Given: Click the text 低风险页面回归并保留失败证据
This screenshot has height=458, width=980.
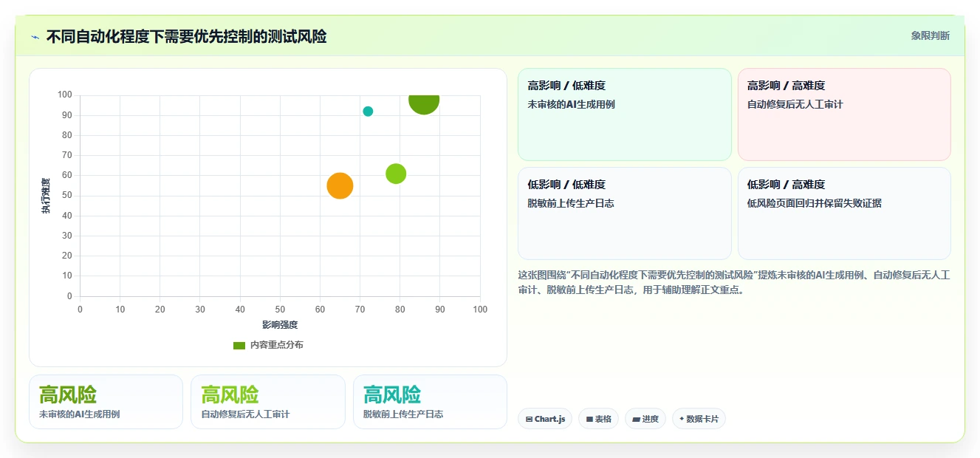Looking at the screenshot, I should click(815, 204).
